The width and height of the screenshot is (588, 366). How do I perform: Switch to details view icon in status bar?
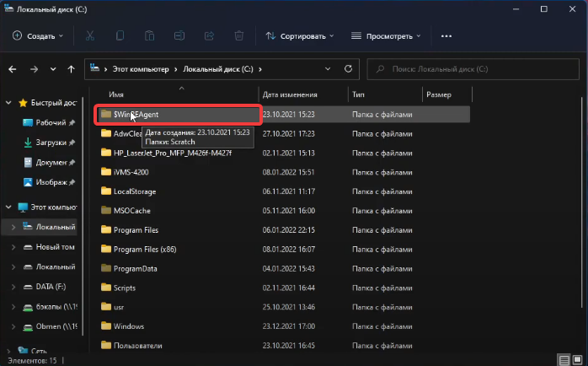(564, 359)
